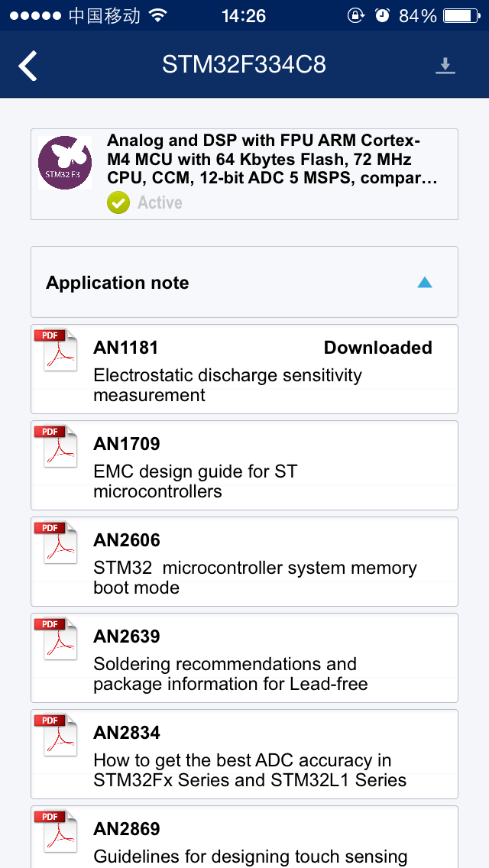Image resolution: width=489 pixels, height=868 pixels.
Task: Open the Analog and DSP product description
Action: 273,160
